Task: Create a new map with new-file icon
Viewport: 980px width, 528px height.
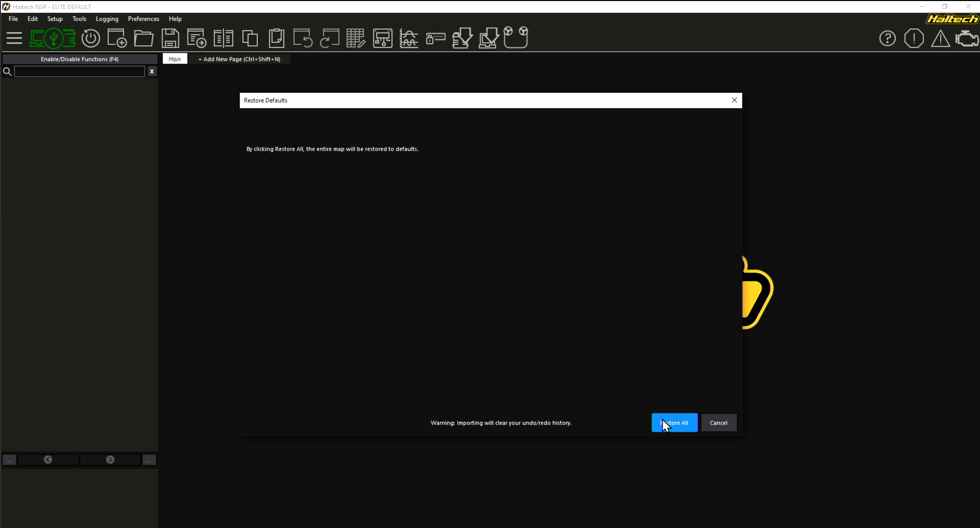Action: pos(117,38)
